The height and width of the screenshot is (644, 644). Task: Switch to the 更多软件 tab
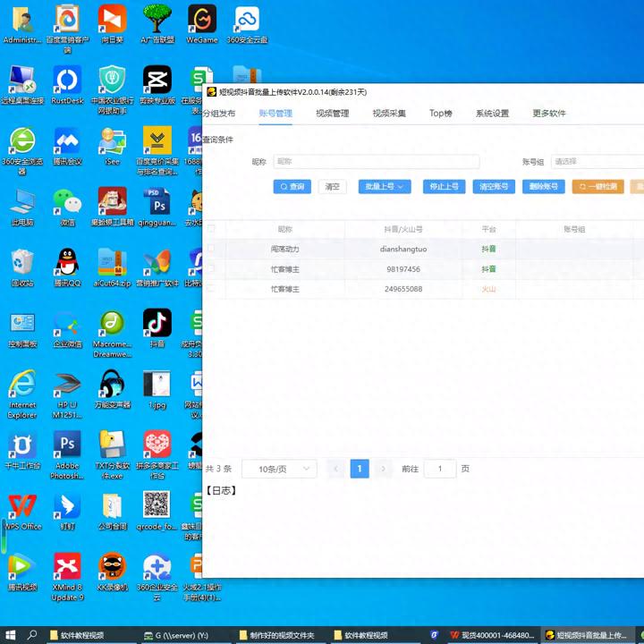pos(548,114)
